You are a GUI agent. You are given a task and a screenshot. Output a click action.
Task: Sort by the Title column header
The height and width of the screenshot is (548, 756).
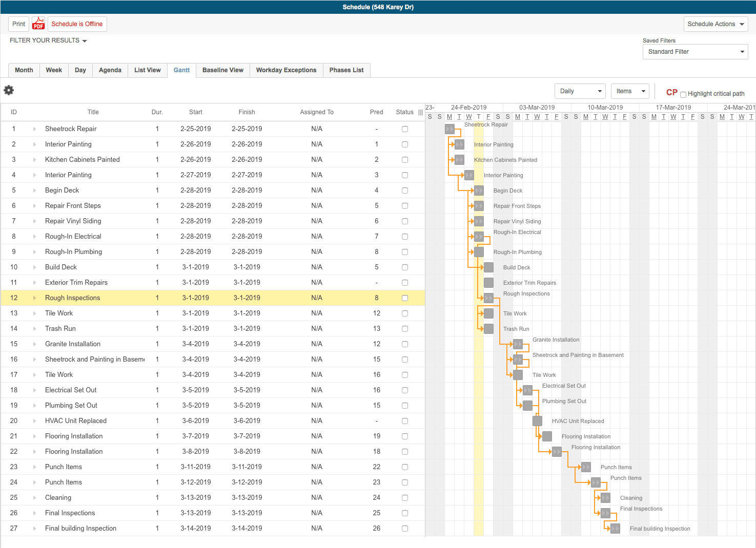[93, 112]
